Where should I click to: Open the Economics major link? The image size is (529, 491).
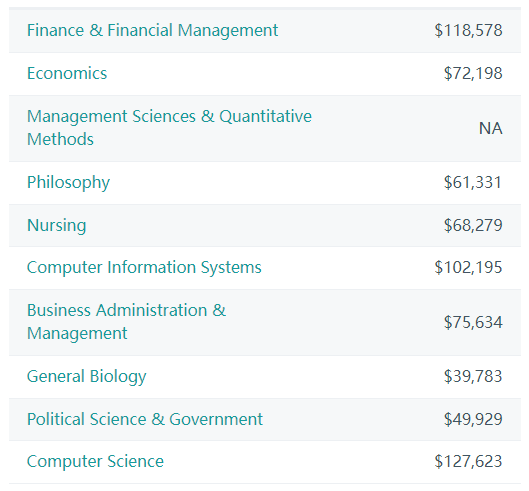67,73
